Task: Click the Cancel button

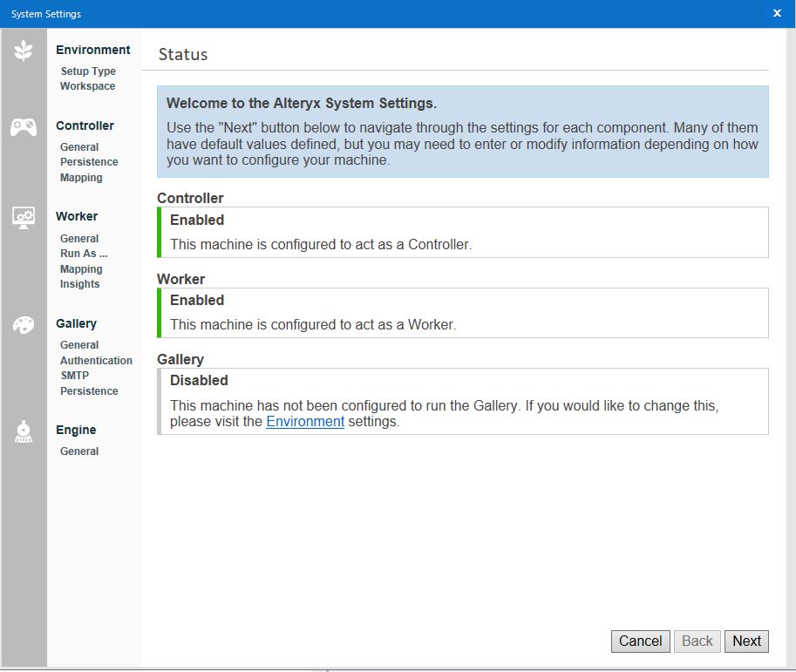Action: point(640,641)
